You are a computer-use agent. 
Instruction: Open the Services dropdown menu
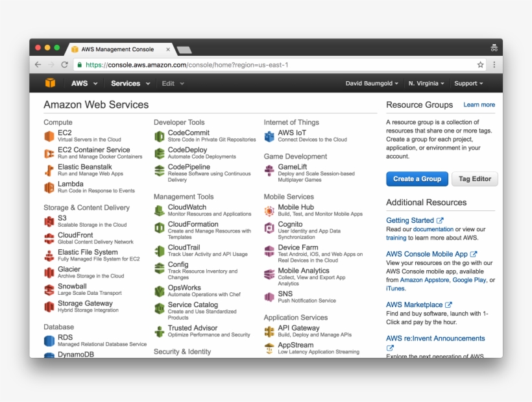(126, 83)
